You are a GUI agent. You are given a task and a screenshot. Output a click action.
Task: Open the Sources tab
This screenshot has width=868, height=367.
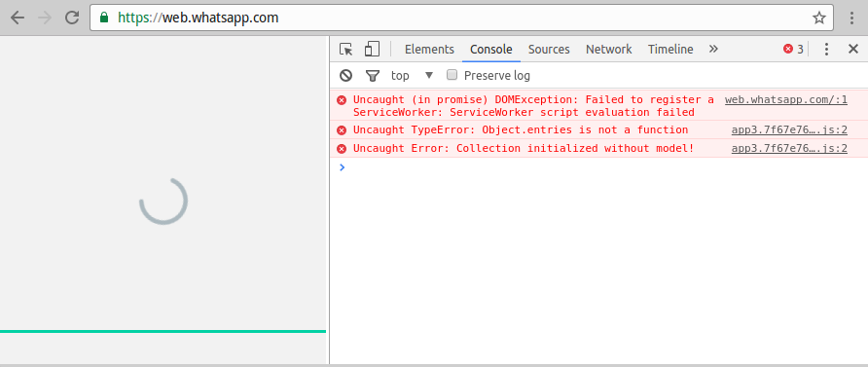[549, 50]
